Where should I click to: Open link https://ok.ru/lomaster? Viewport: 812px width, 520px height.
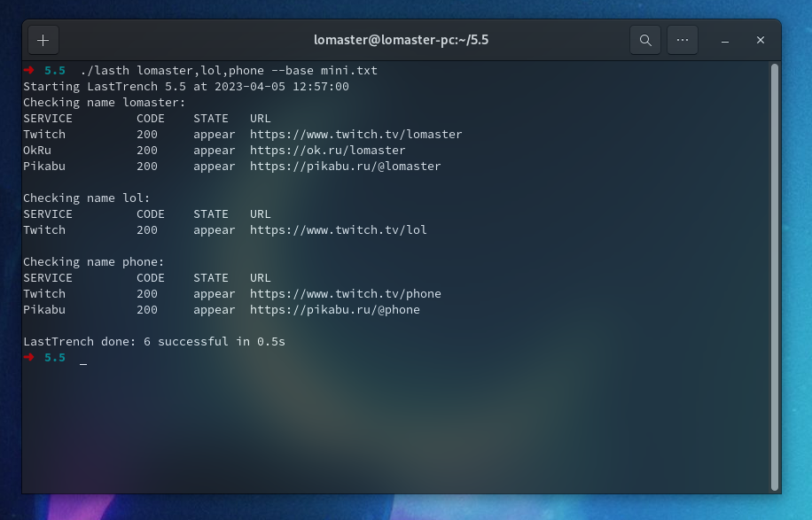(x=328, y=151)
